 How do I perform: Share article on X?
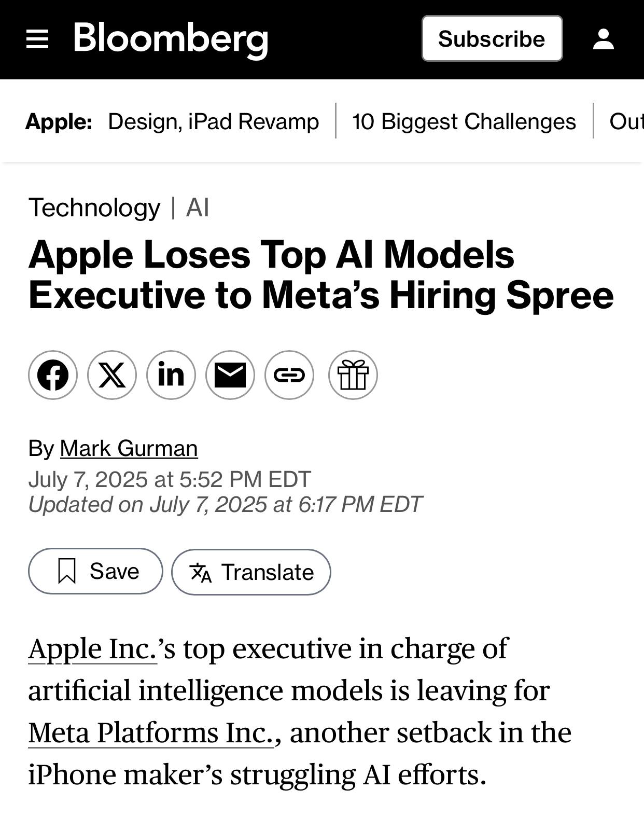[112, 375]
